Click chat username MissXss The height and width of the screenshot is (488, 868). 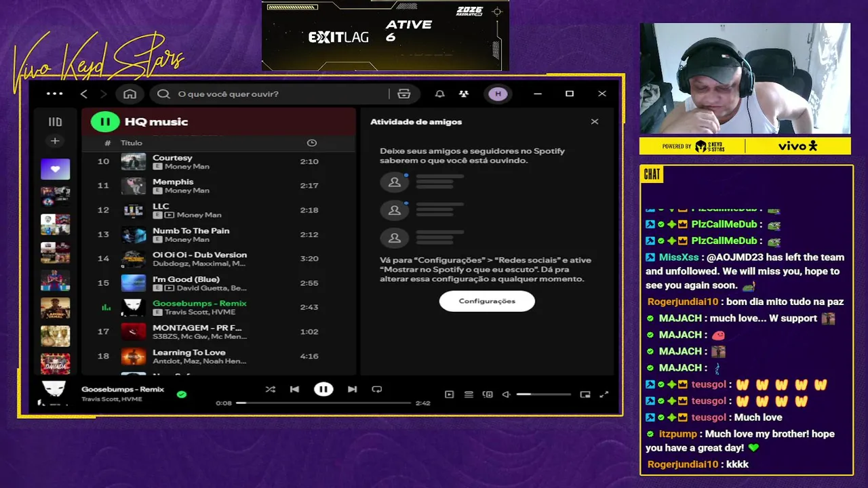tap(679, 258)
